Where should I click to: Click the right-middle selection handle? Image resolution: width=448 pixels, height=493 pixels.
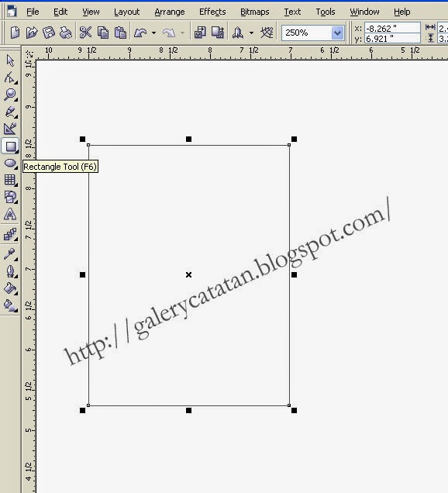(294, 275)
